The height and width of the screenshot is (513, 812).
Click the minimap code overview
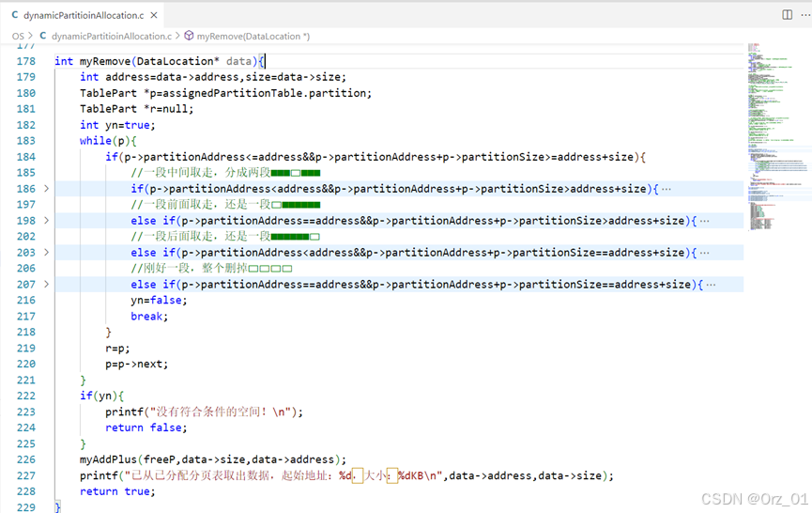[x=776, y=137]
